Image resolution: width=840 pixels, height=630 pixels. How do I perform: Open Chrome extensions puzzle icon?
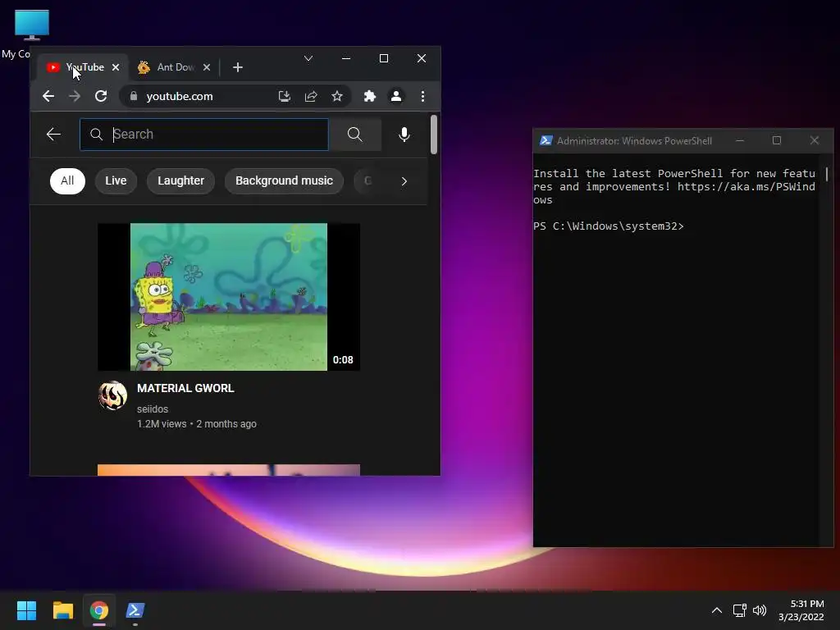370,97
